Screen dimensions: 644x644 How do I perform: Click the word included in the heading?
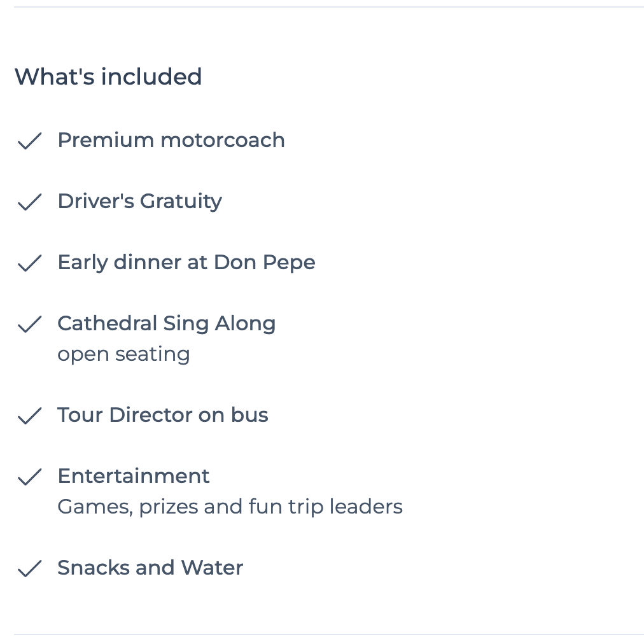click(151, 77)
